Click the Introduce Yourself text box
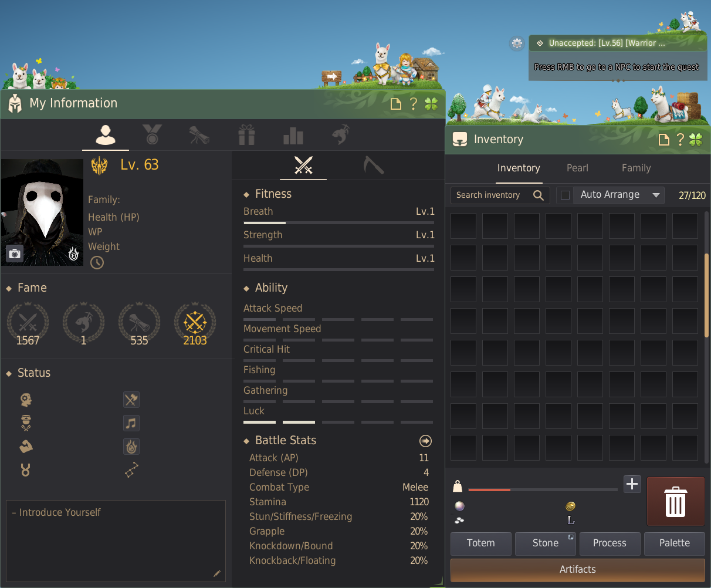 [116, 542]
